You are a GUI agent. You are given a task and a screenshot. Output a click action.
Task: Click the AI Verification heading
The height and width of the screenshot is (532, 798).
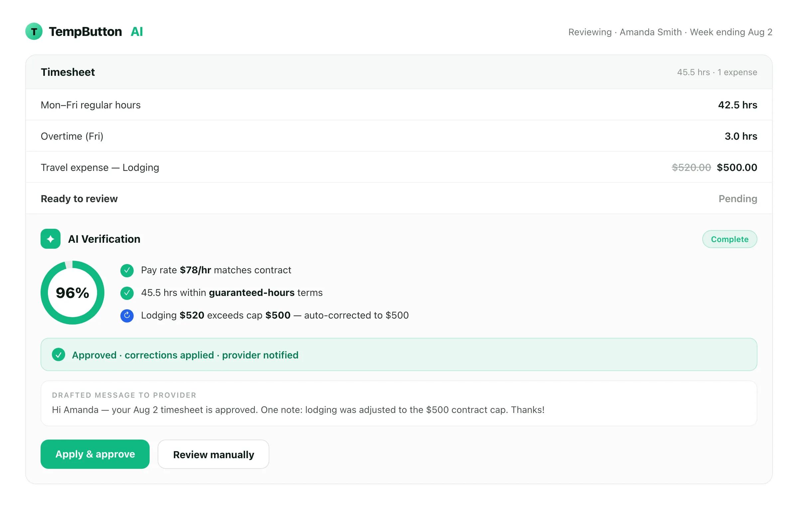pos(104,239)
